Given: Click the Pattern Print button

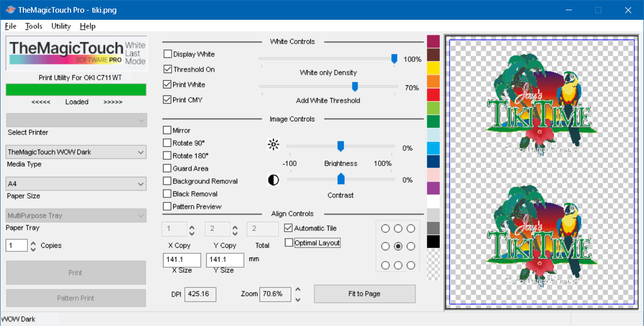Looking at the screenshot, I should pos(76,298).
